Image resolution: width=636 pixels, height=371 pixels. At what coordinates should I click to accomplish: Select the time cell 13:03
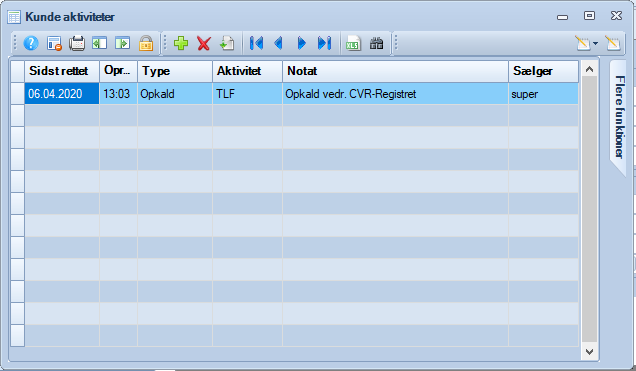click(118, 94)
